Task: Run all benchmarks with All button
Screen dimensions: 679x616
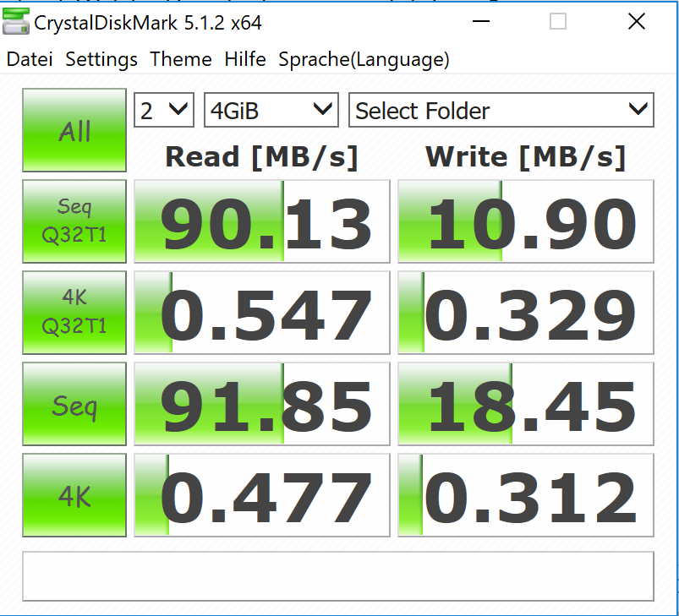Action: (74, 130)
